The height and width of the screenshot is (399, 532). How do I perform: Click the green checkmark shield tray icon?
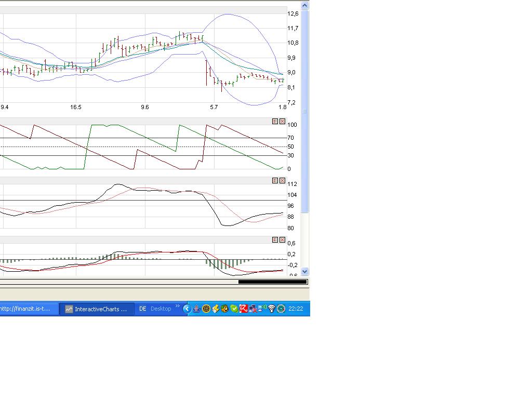[x=234, y=309]
